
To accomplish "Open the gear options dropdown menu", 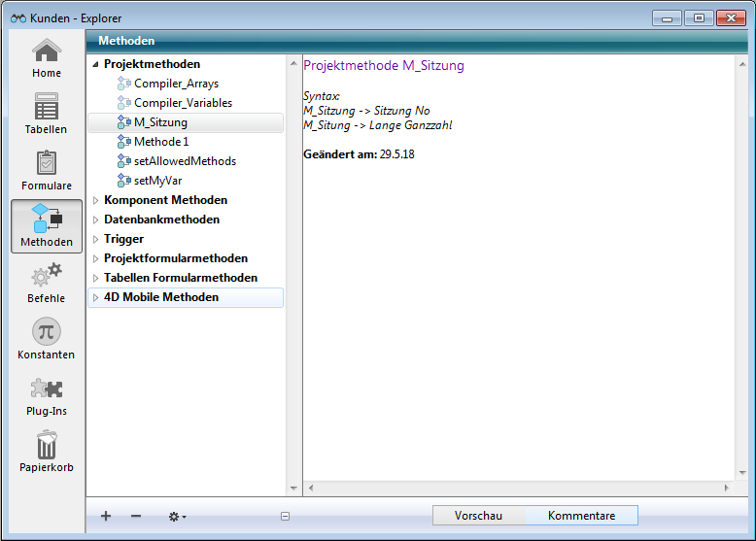I will pyautogui.click(x=177, y=517).
